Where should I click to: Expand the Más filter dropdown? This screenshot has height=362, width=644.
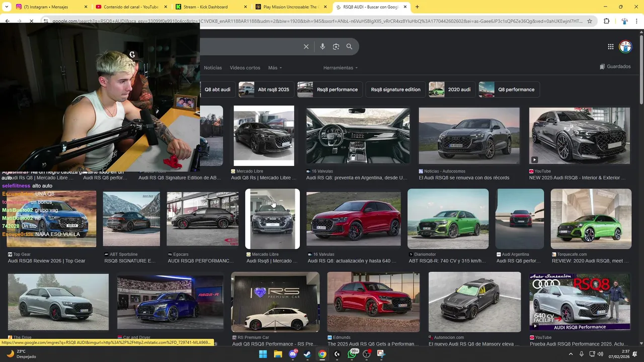(275, 68)
